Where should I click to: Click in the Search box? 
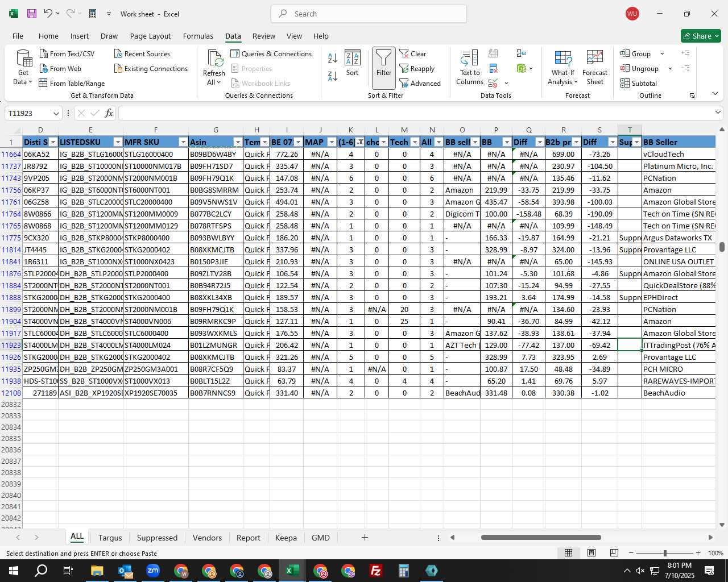tap(369, 14)
